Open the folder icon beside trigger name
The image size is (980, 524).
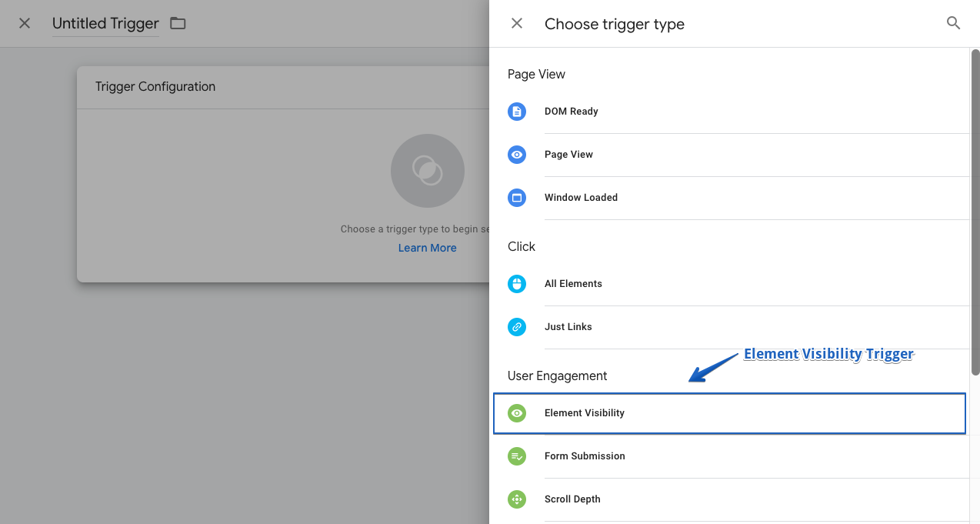pos(178,23)
